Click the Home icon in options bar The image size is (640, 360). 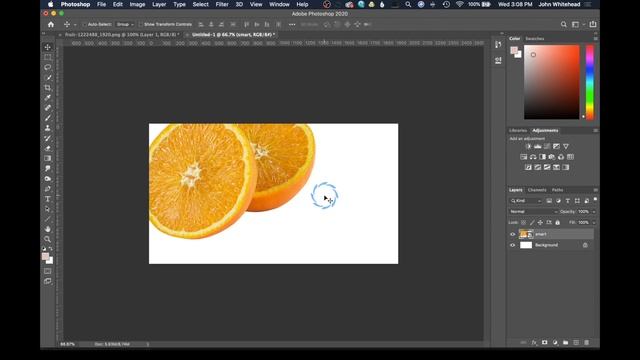[x=51, y=24]
